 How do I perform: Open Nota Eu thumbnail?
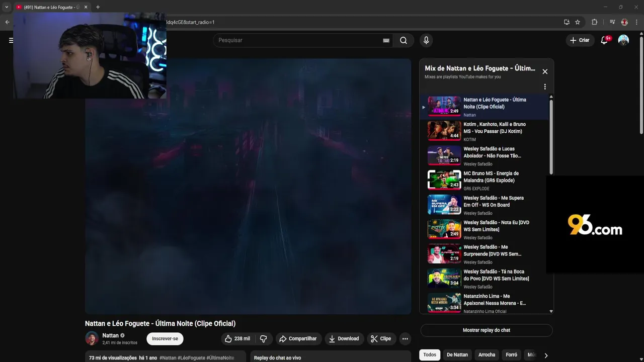point(444,229)
